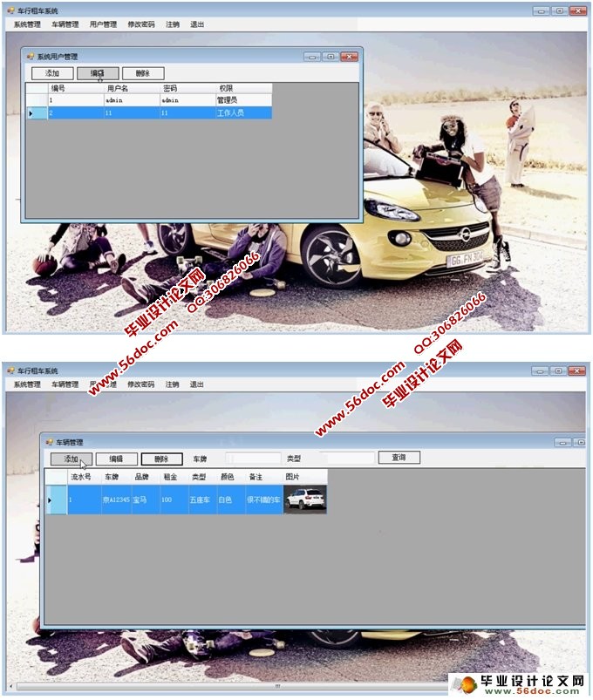Close the 系统用户管理 window
The height and width of the screenshot is (700, 593).
(x=350, y=57)
